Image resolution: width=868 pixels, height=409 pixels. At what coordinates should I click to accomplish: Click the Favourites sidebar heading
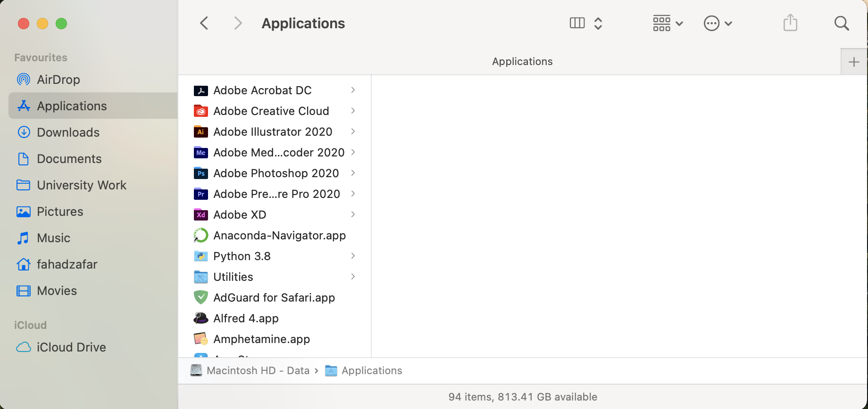click(41, 57)
